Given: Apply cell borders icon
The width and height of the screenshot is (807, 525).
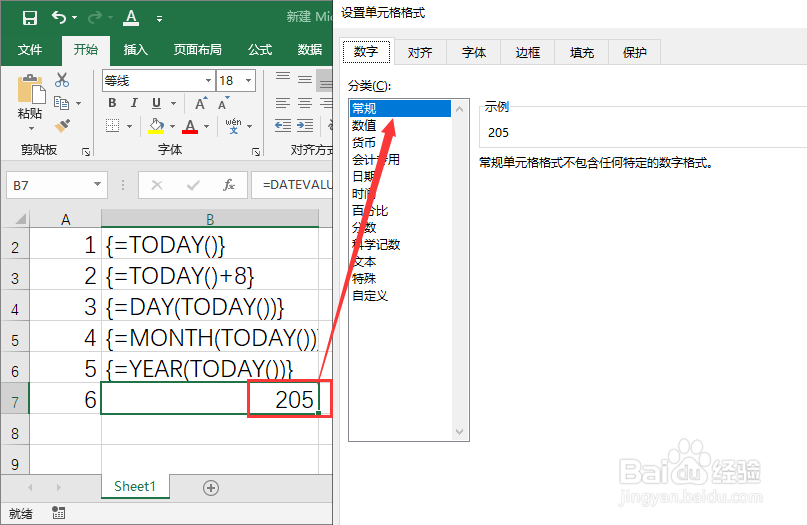Looking at the screenshot, I should (x=112, y=126).
